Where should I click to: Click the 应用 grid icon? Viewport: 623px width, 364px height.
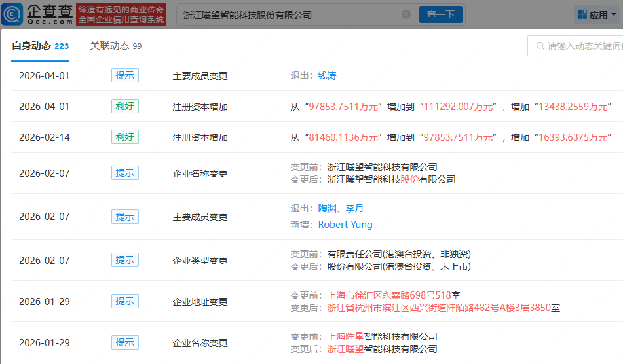[x=582, y=14]
